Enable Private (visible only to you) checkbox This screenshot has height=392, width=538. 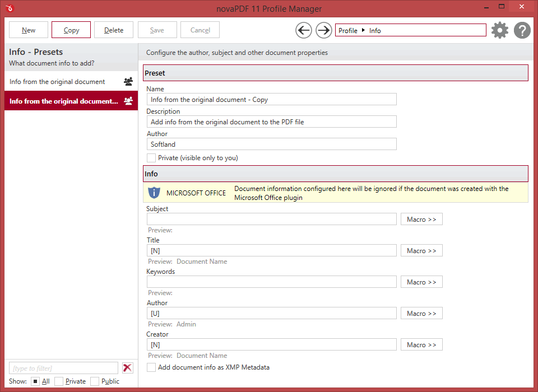click(151, 158)
